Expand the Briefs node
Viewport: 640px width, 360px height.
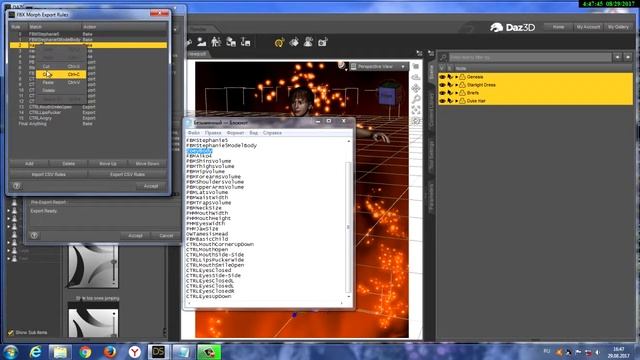[x=456, y=93]
